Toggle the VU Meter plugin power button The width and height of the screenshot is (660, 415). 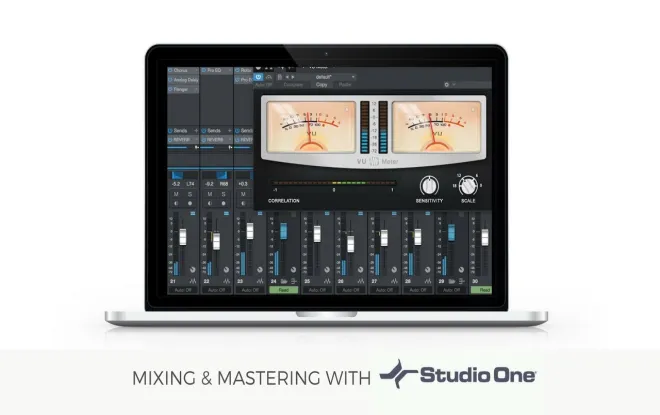pos(258,77)
